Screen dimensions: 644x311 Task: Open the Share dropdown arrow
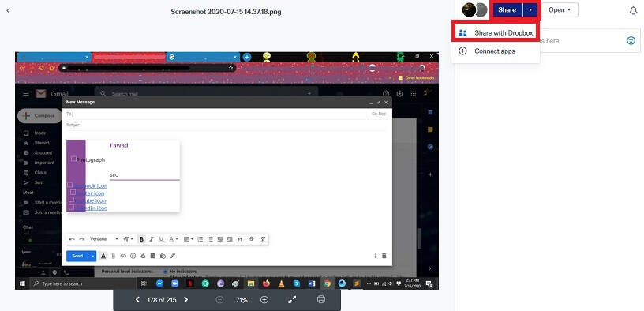530,9
